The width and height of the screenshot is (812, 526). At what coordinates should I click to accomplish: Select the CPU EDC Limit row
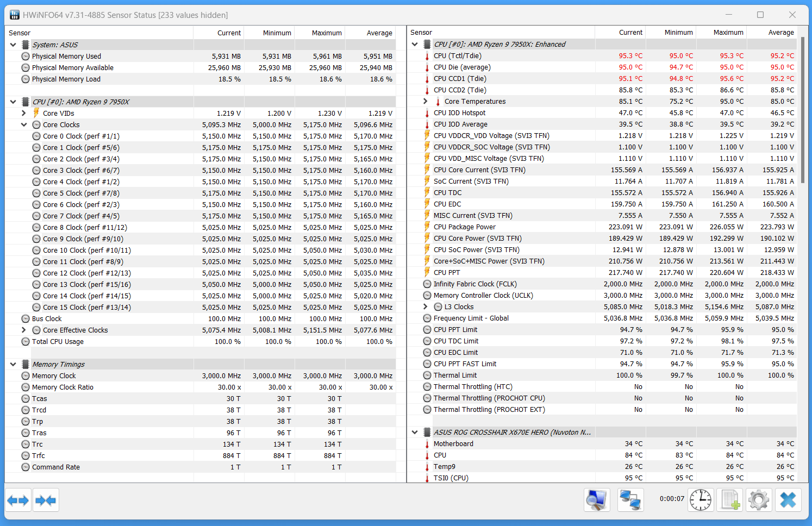pos(602,353)
